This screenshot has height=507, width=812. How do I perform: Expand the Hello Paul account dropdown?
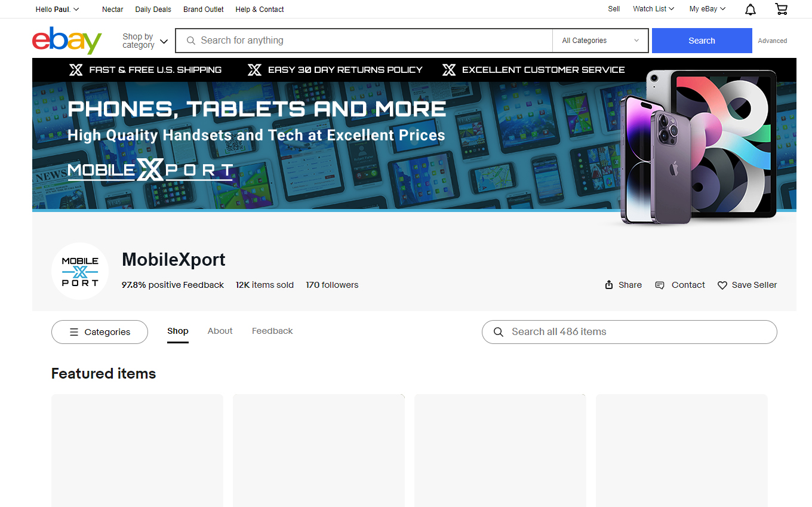click(57, 9)
